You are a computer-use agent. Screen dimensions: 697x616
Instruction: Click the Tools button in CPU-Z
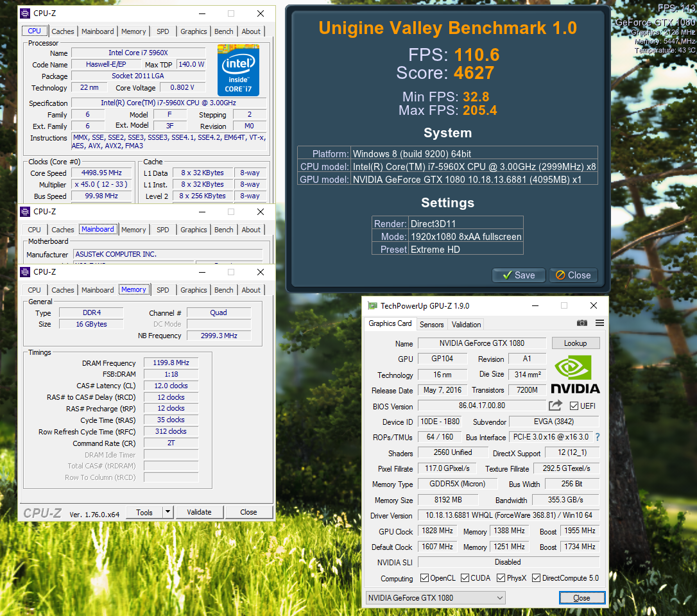pos(144,512)
